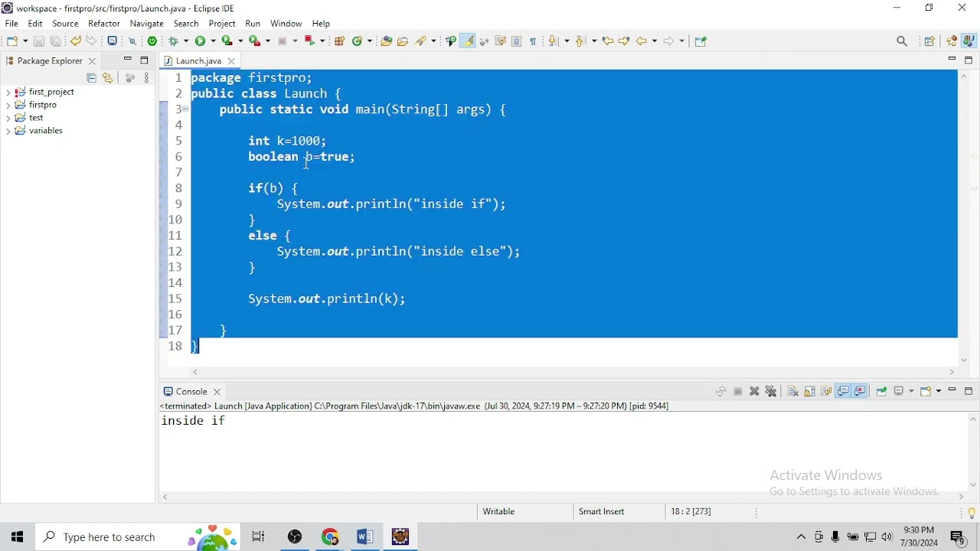This screenshot has height=551, width=980.
Task: Remove all terminated launches in console
Action: point(773,393)
